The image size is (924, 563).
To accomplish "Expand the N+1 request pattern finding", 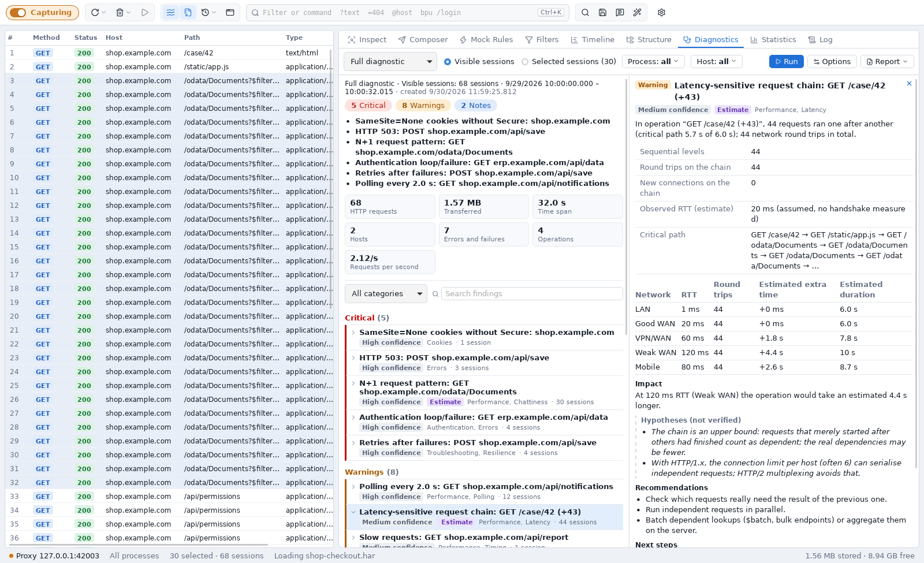I will coord(484,392).
